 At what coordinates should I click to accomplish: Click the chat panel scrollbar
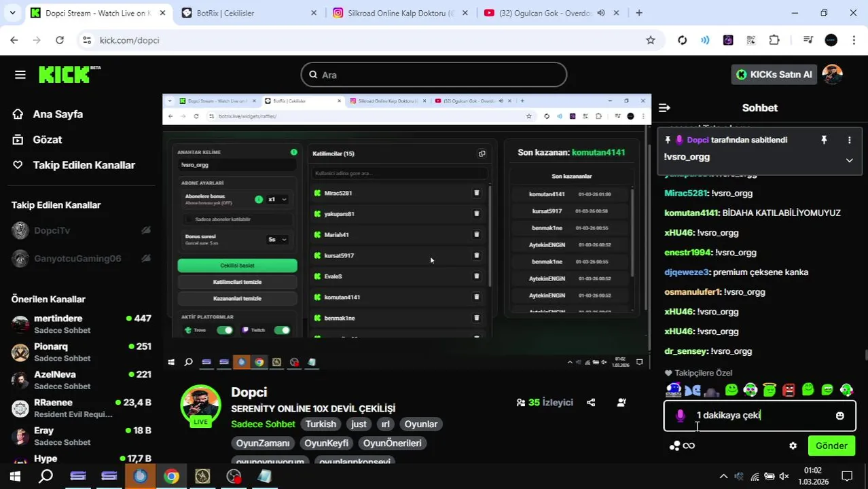point(865,355)
